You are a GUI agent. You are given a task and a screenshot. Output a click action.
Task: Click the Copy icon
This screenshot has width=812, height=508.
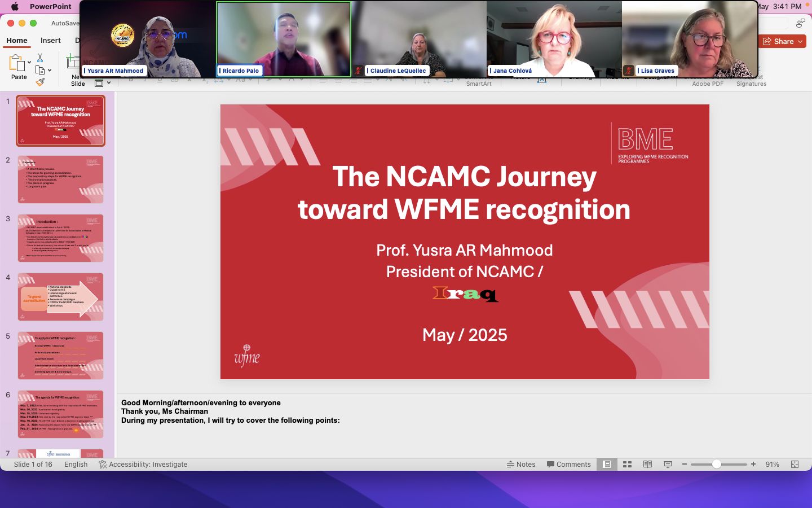tap(40, 70)
